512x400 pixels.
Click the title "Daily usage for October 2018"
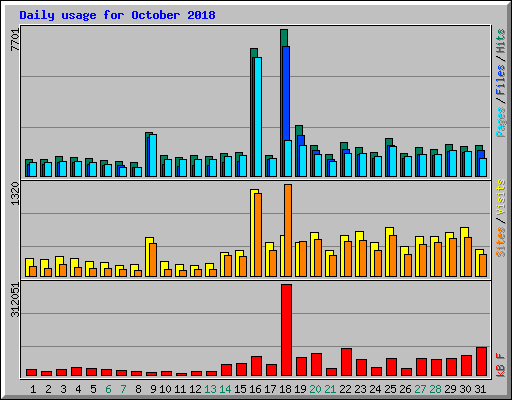click(117, 15)
